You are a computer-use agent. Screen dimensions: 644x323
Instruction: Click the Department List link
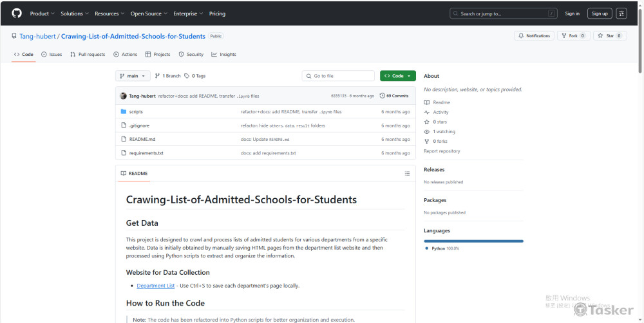(x=155, y=286)
